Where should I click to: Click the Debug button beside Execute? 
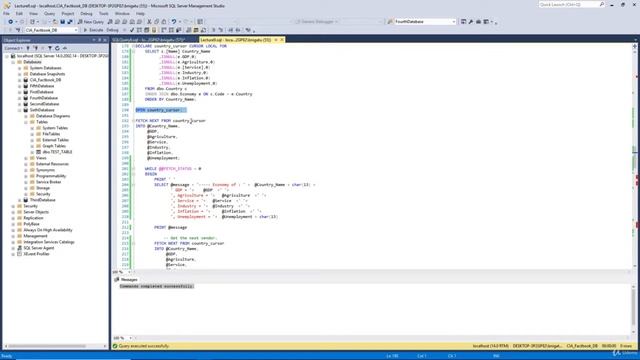pos(112,30)
